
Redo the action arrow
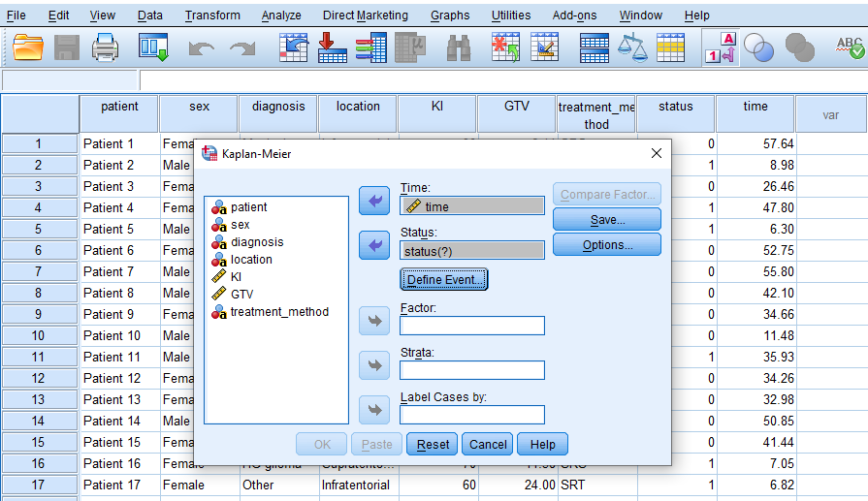(242, 48)
